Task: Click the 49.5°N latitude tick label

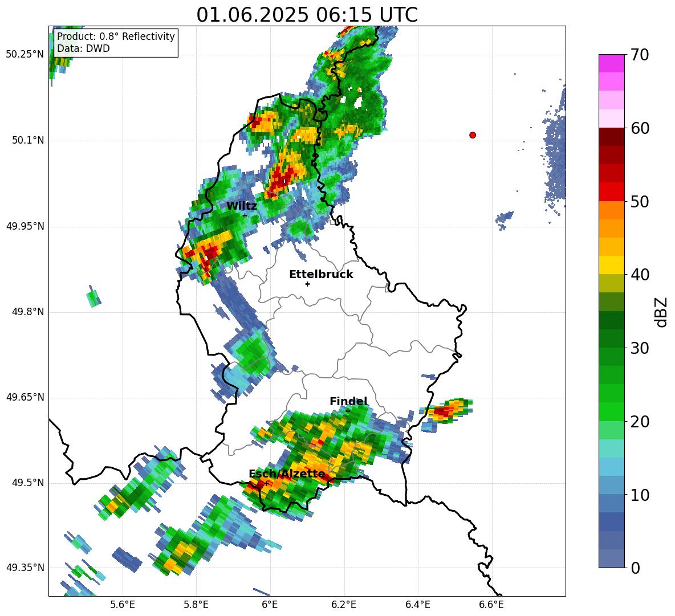Action: 28,483
